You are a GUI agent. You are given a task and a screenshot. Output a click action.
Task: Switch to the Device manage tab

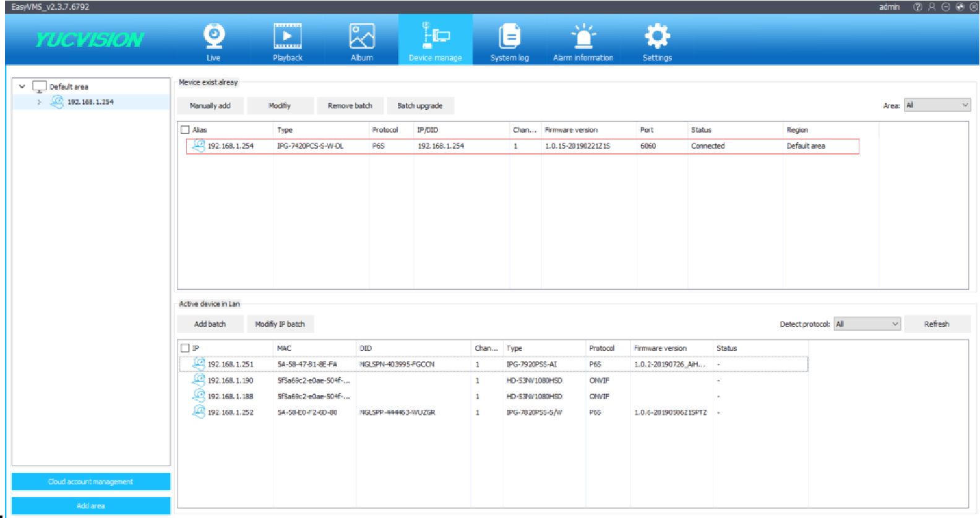click(x=436, y=40)
